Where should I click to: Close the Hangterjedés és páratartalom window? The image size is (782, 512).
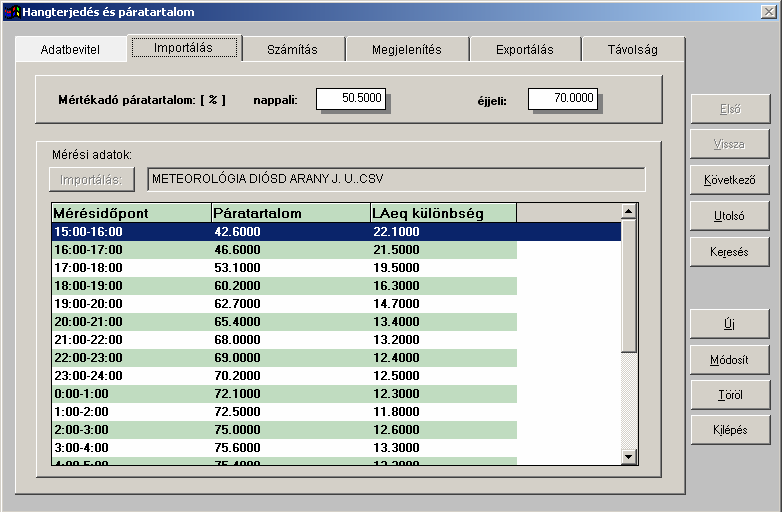[x=769, y=11]
